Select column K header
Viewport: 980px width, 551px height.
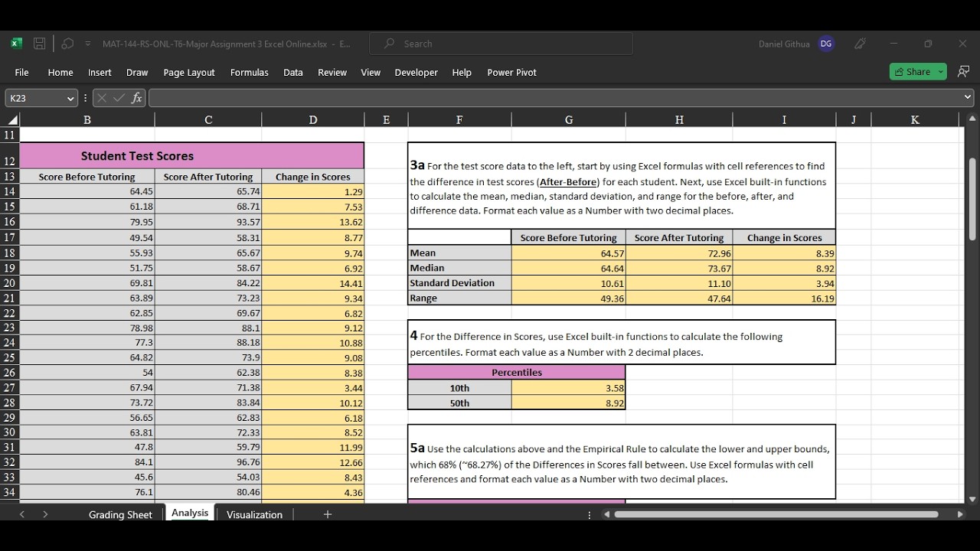915,119
